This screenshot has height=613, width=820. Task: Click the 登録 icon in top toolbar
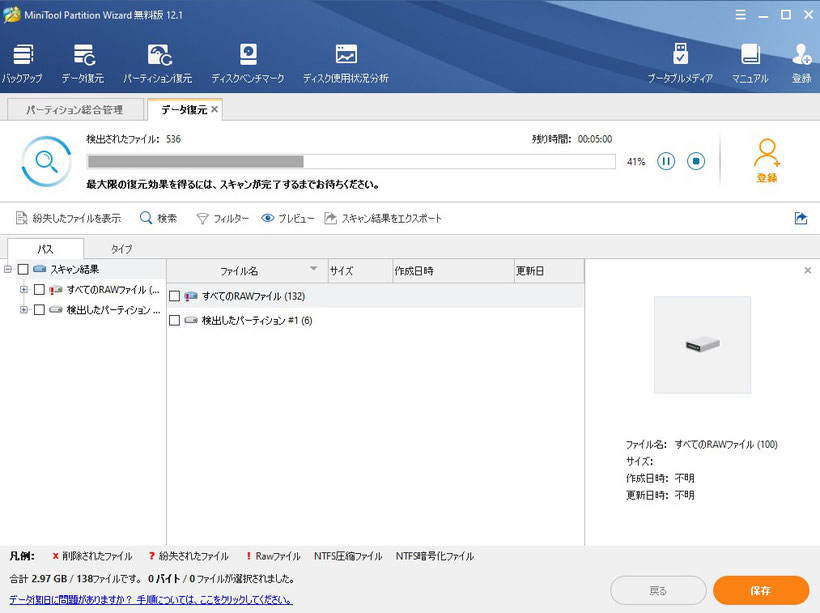(802, 64)
